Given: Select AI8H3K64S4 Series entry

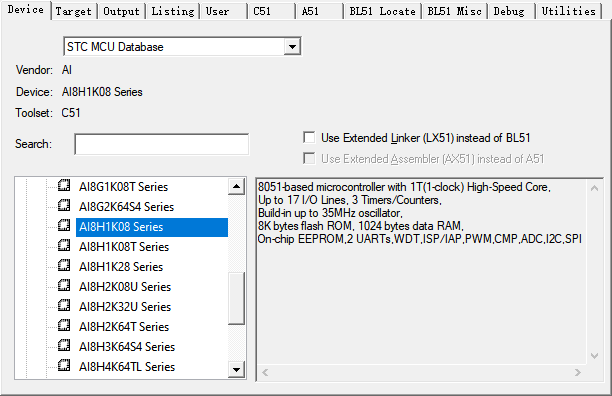Looking at the screenshot, I should pos(127,347).
